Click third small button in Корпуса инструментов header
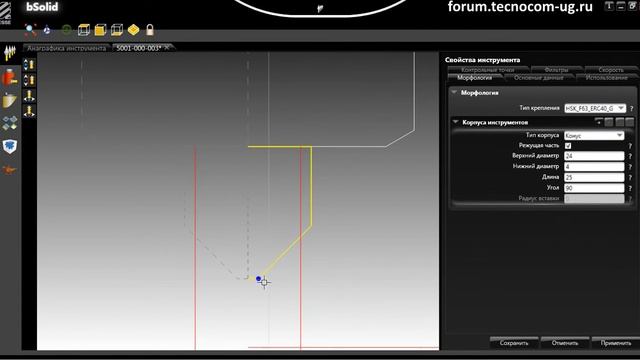Image resolution: width=640 pixels, height=360 pixels. point(620,122)
